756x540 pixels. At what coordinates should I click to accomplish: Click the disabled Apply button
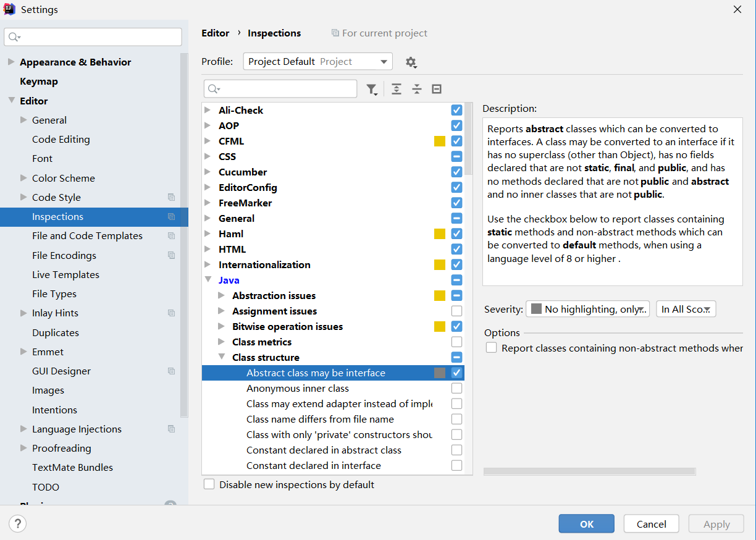click(716, 524)
